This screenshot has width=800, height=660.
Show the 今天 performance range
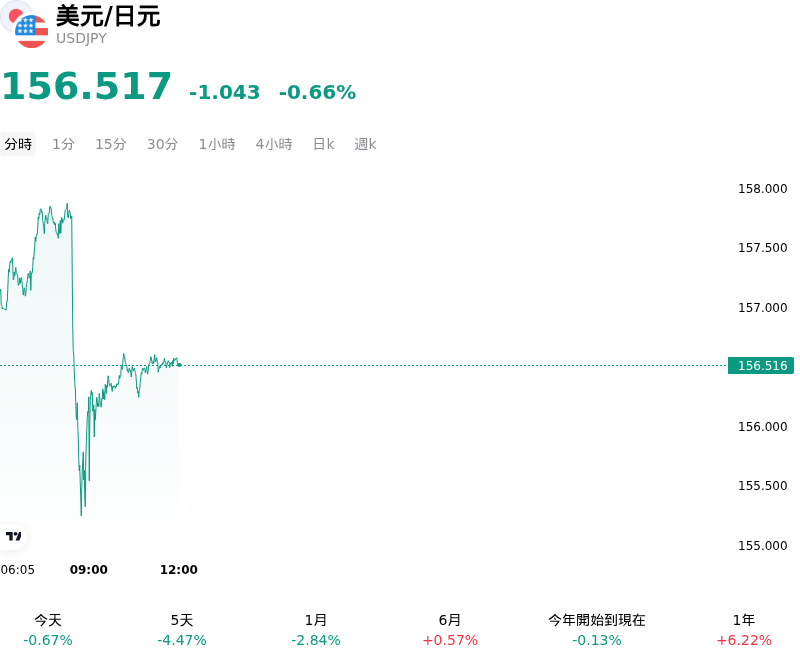click(48, 630)
